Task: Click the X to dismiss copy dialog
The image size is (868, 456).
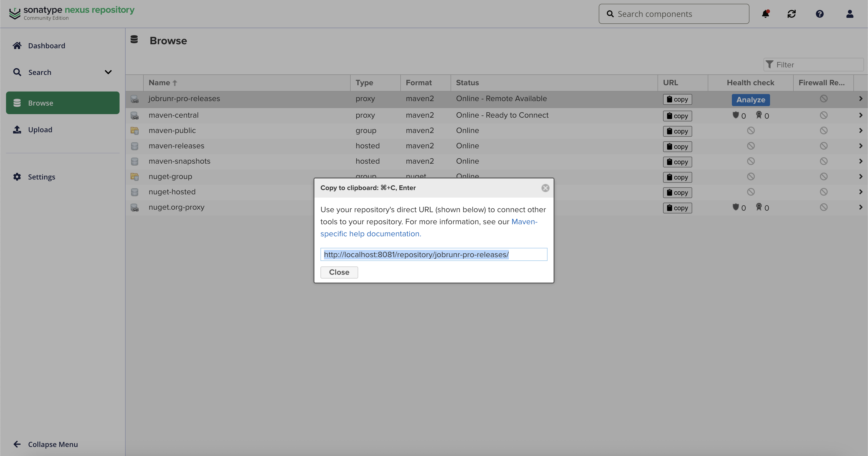Action: pyautogui.click(x=545, y=188)
